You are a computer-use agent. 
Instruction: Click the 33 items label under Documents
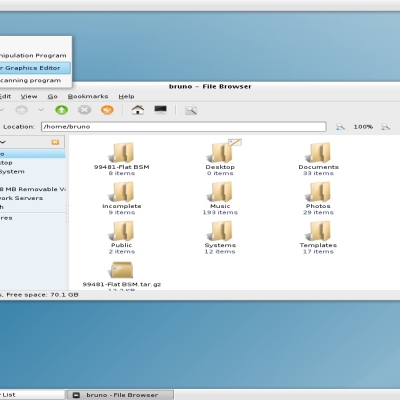pyautogui.click(x=318, y=173)
